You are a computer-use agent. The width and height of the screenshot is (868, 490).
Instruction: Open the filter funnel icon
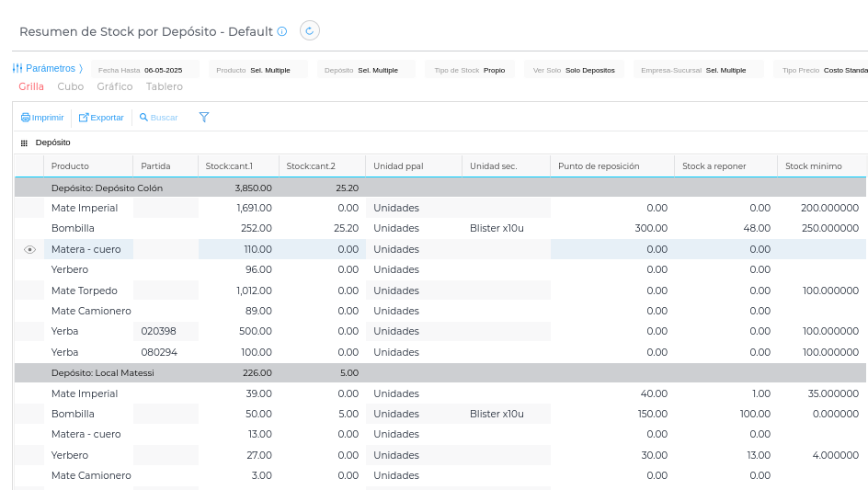tap(204, 118)
